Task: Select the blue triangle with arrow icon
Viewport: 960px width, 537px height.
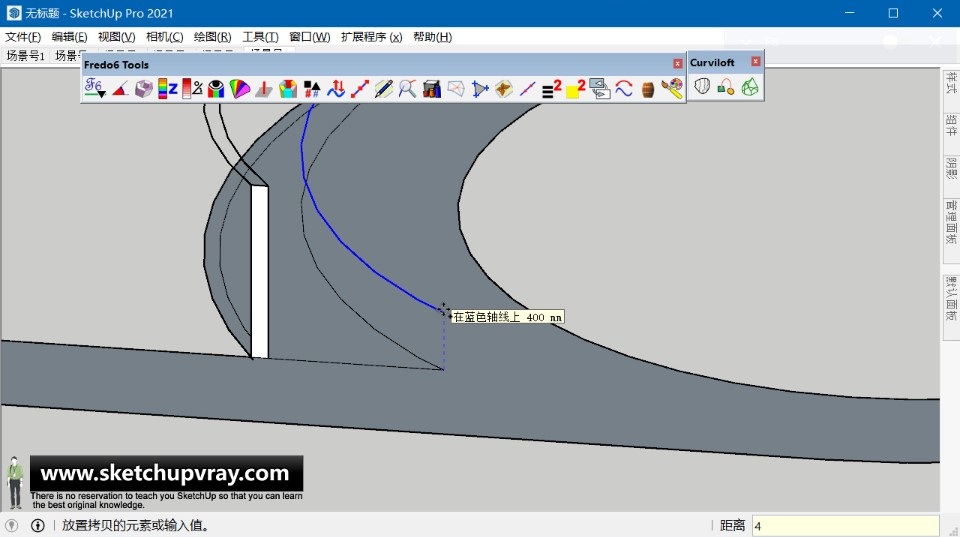Action: (480, 89)
